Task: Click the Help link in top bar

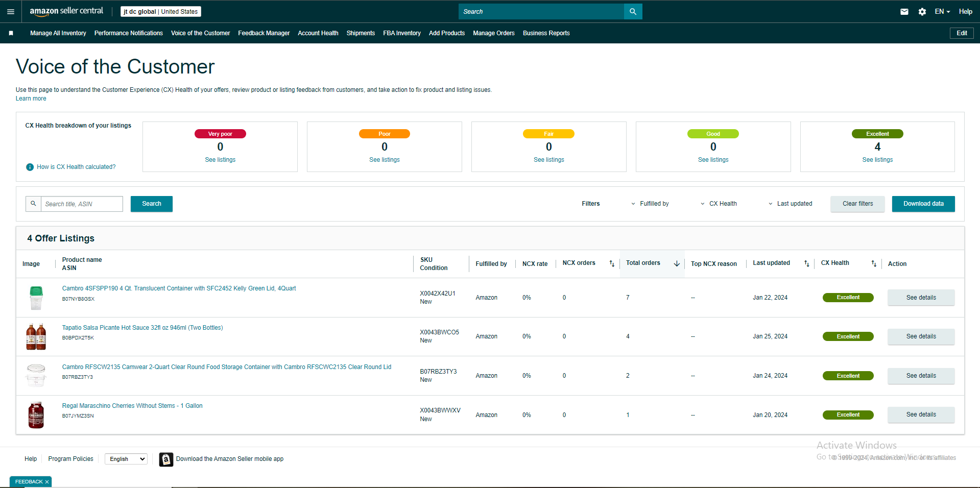Action: (965, 11)
